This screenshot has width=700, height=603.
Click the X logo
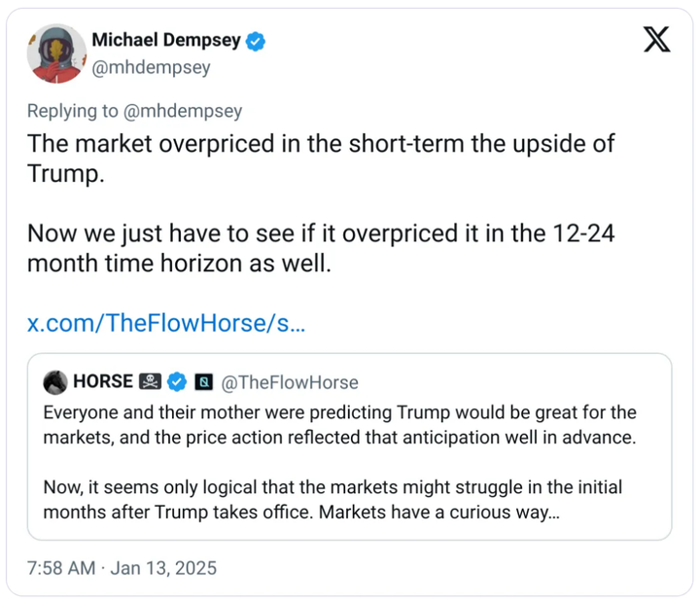657,40
